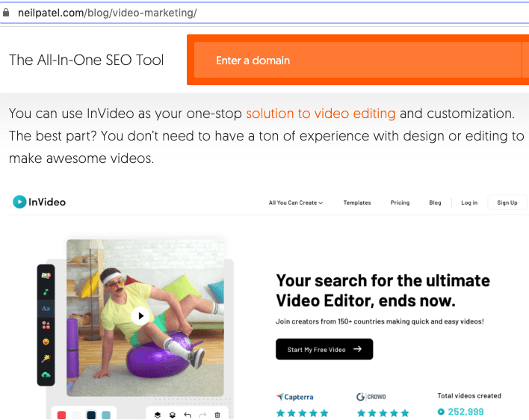Screen dimensions: 529x420
Task: Click the stars under G2 Crowd
Action: click(x=383, y=413)
